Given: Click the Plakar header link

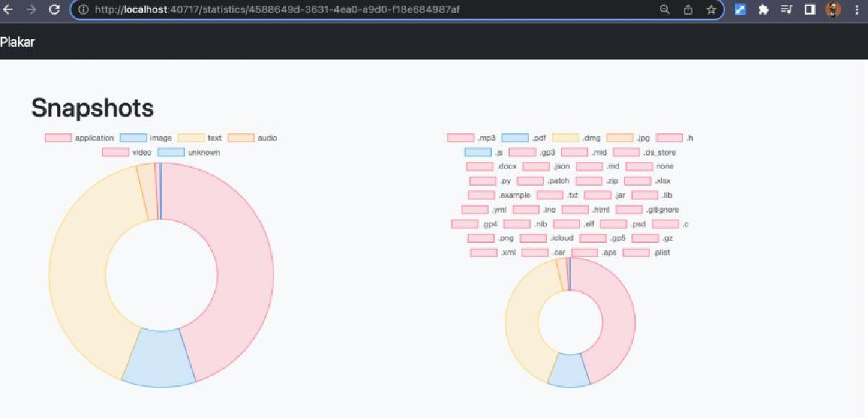Looking at the screenshot, I should 17,42.
